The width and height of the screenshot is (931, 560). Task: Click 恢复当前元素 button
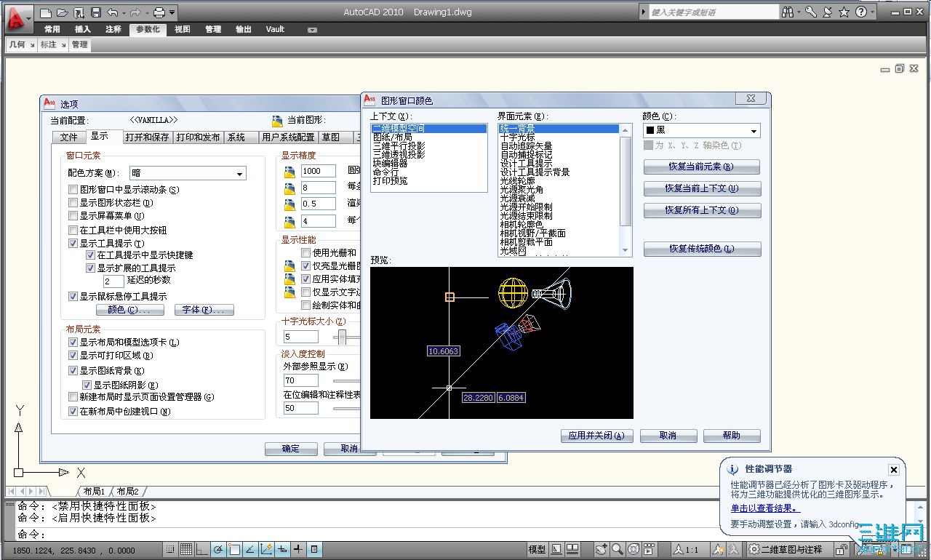[702, 167]
